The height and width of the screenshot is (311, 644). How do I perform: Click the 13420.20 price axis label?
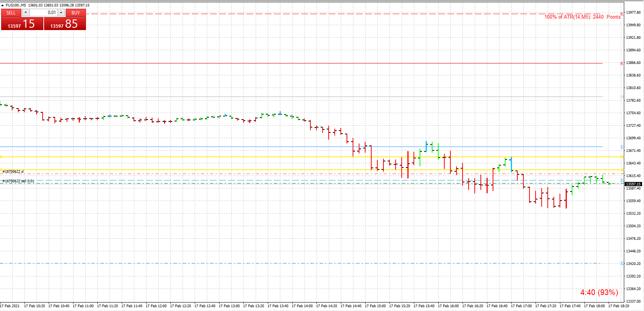tap(633, 264)
